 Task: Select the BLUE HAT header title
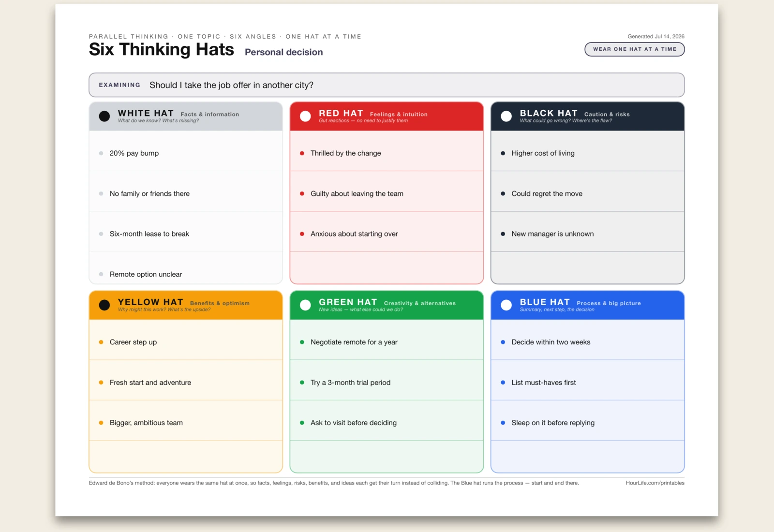coord(545,302)
